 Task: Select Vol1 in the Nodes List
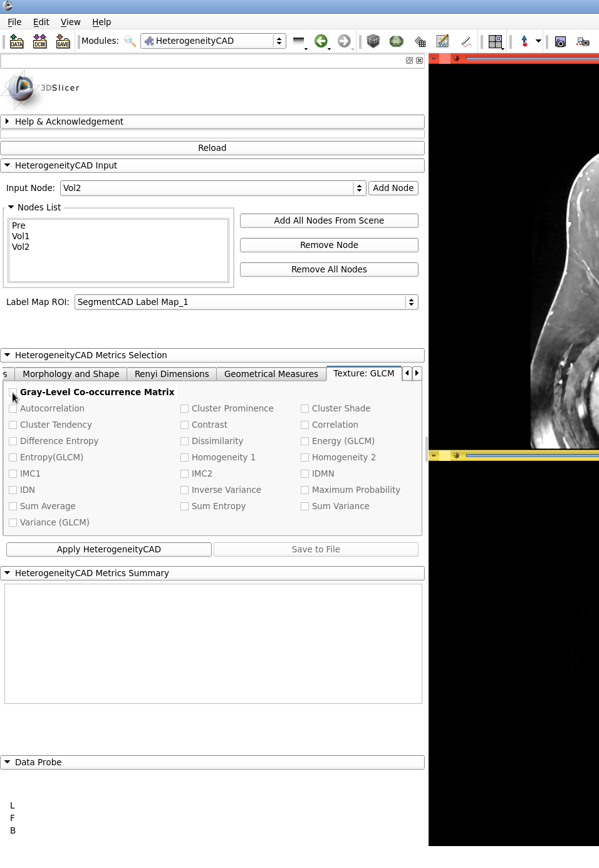click(x=21, y=236)
